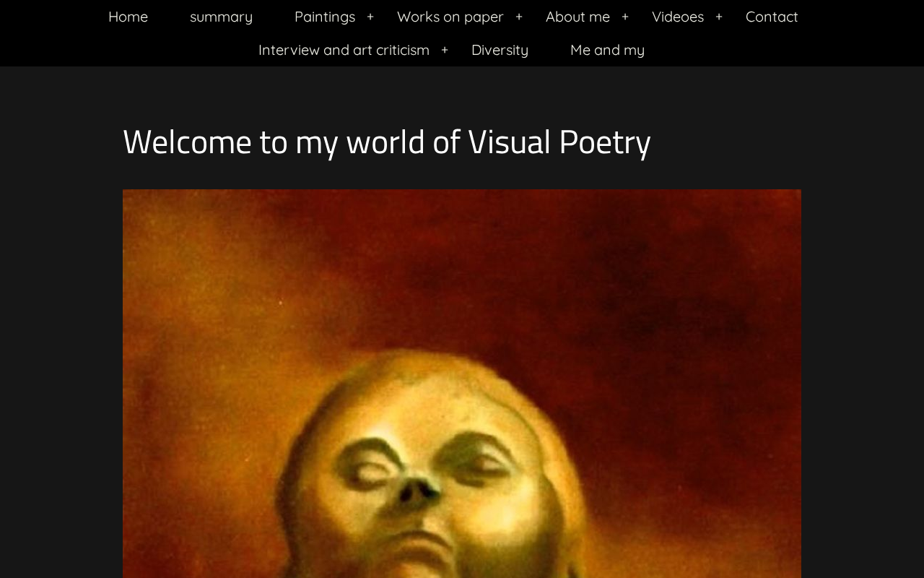Screen dimensions: 924x578
Task: Open Interview and art criticism page
Action: tap(344, 50)
